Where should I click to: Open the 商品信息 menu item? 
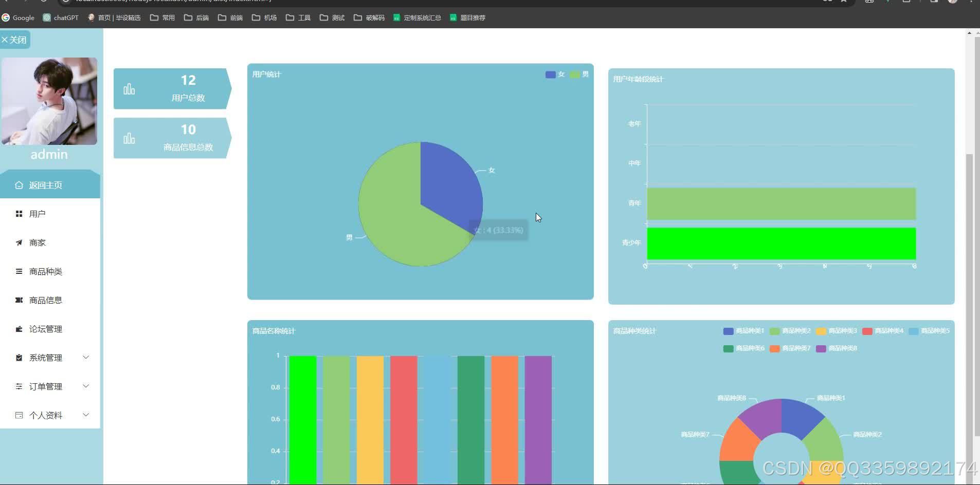click(50, 300)
